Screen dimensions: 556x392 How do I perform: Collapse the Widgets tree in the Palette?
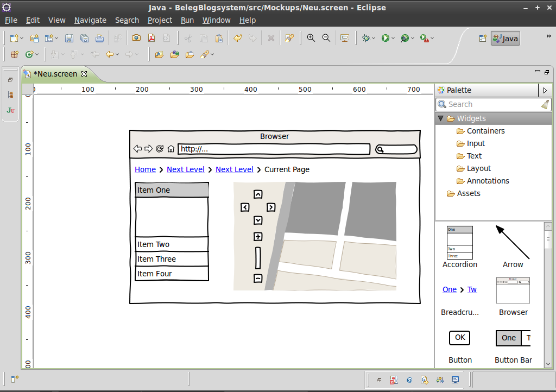click(x=441, y=118)
